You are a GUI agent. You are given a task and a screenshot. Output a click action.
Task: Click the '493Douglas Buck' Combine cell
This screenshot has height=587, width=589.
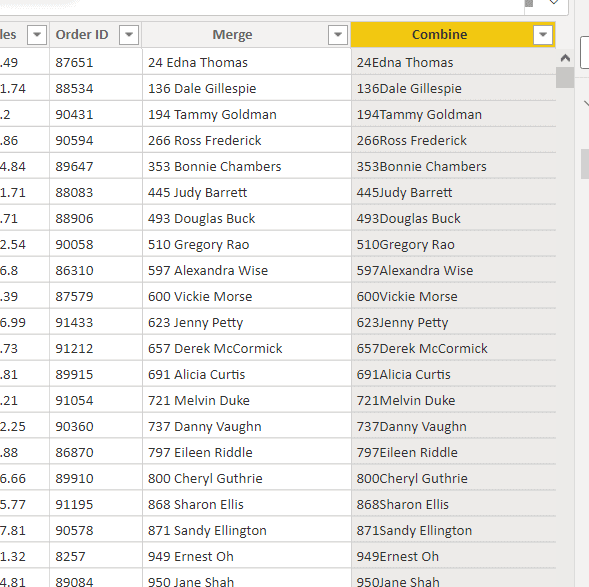pyautogui.click(x=454, y=218)
